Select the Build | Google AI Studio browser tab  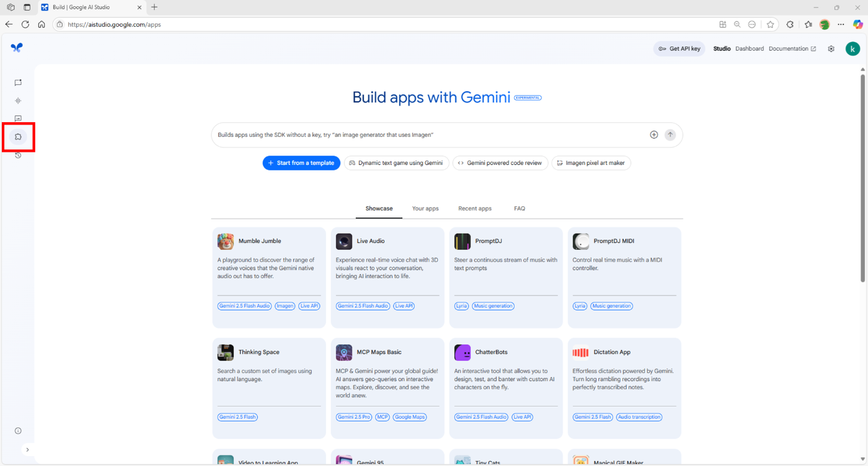pyautogui.click(x=91, y=7)
